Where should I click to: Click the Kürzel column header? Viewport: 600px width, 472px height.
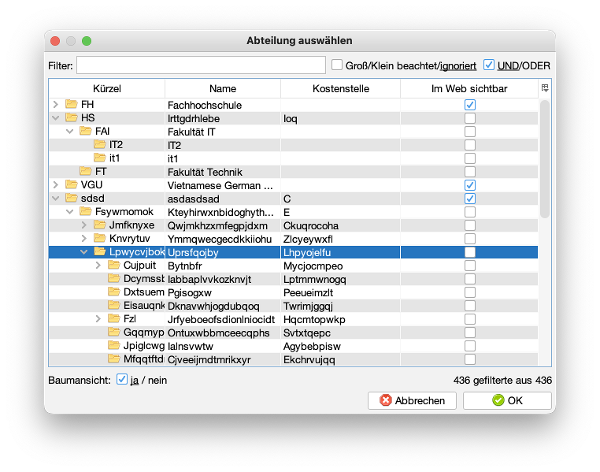click(107, 89)
